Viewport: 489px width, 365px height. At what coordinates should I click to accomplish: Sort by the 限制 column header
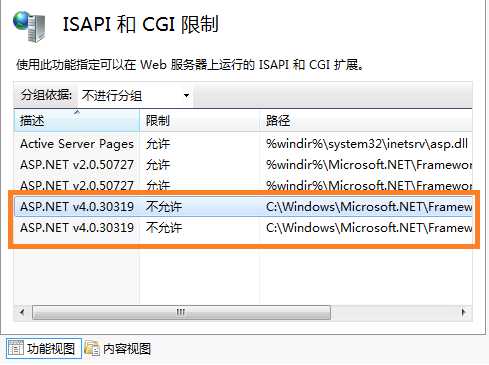pyautogui.click(x=199, y=120)
